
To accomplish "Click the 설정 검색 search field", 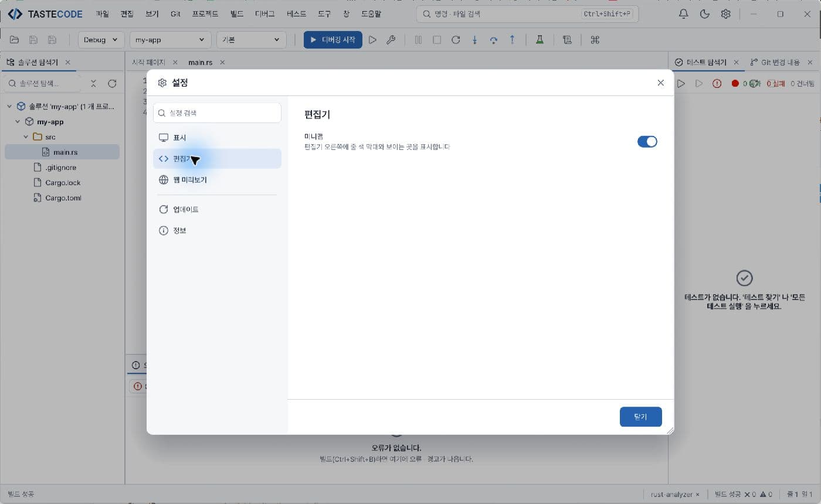I will [217, 113].
